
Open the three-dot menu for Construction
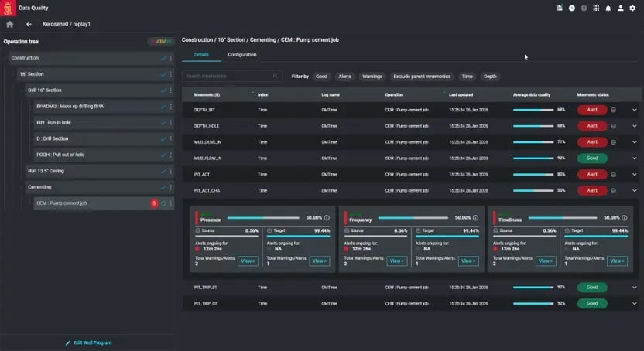[171, 58]
